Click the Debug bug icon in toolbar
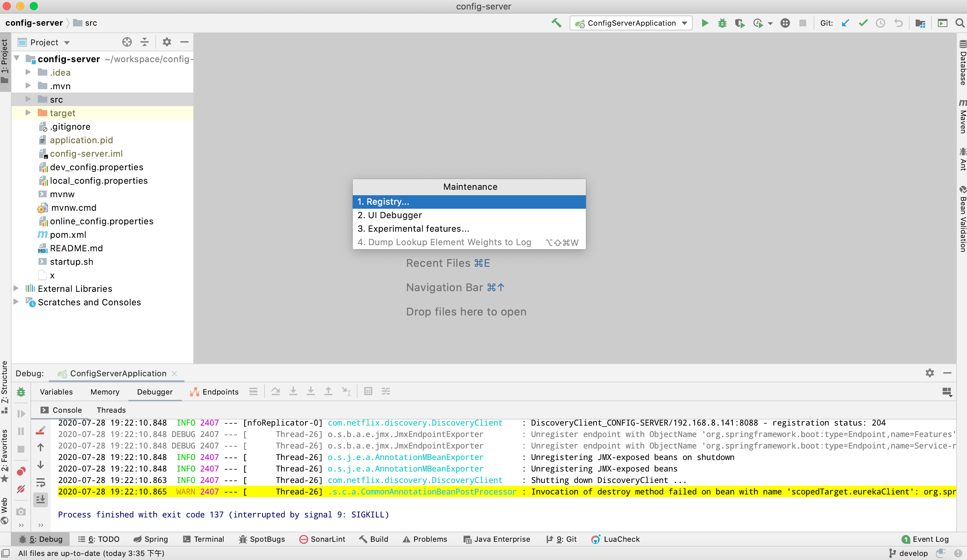The width and height of the screenshot is (967, 560). click(722, 23)
